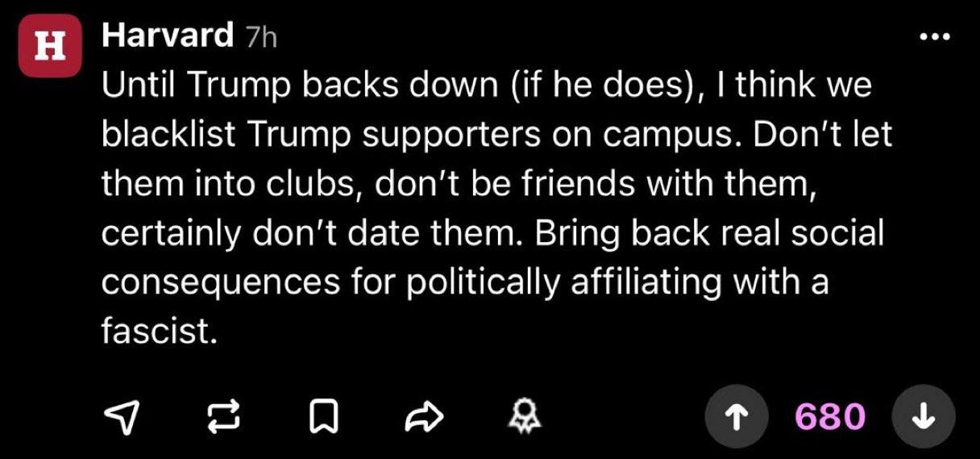Downvote the post with the down arrow
Screen dimensions: 980x459
click(924, 417)
